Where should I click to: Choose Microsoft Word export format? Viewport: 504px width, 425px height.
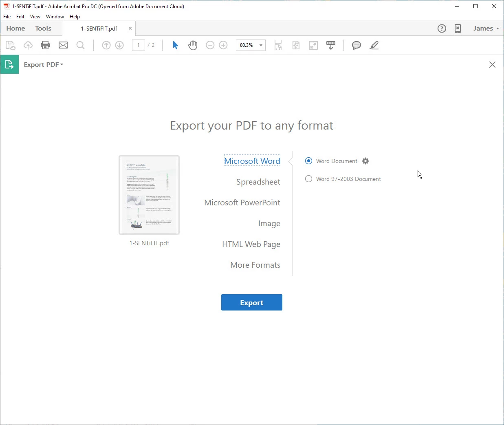point(252,161)
